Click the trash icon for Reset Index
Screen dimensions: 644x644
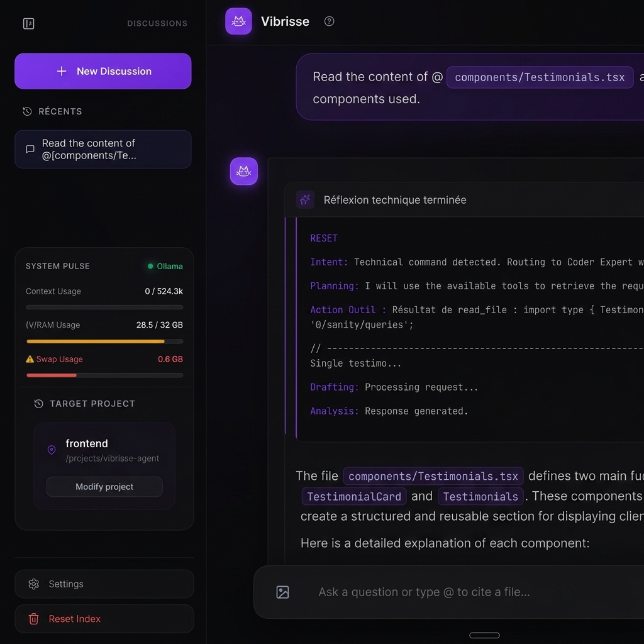(34, 619)
